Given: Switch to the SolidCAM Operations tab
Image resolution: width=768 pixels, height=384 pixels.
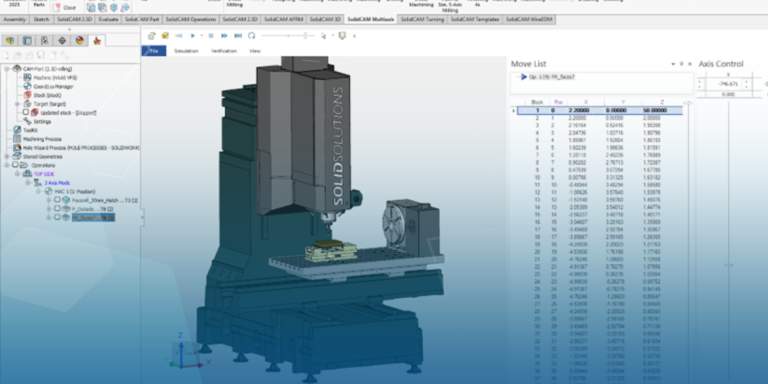Looking at the screenshot, I should point(191,20).
